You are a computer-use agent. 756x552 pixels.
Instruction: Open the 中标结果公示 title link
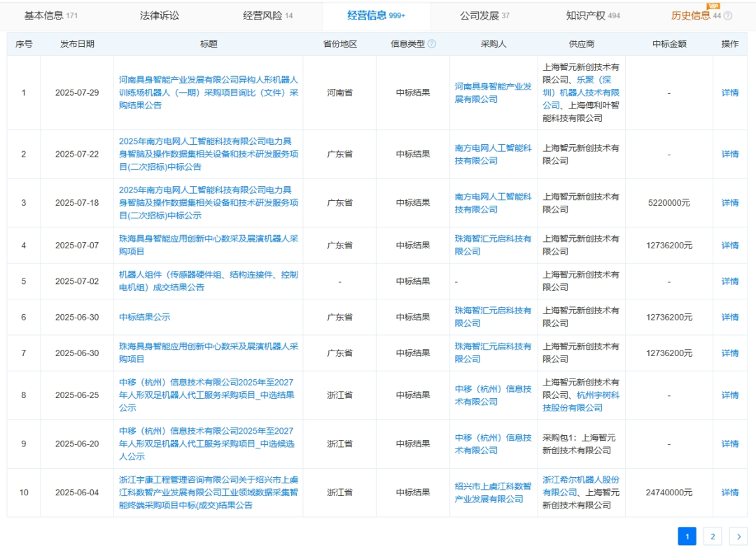click(x=145, y=317)
